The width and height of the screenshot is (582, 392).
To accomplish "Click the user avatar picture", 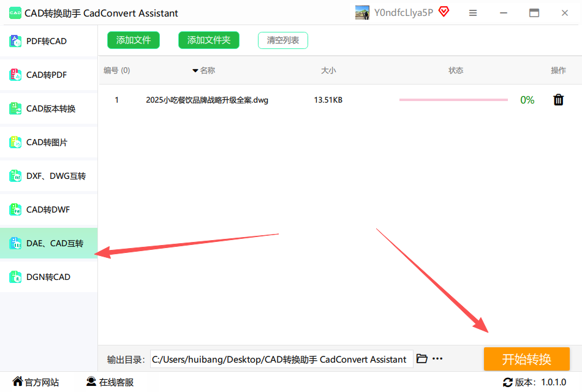I will pos(362,13).
